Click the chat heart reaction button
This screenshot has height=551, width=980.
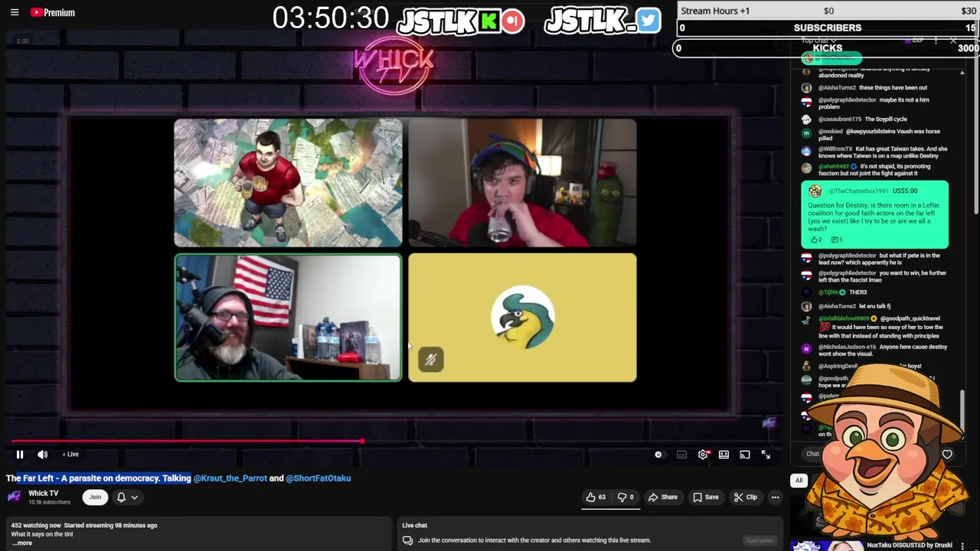[947, 454]
